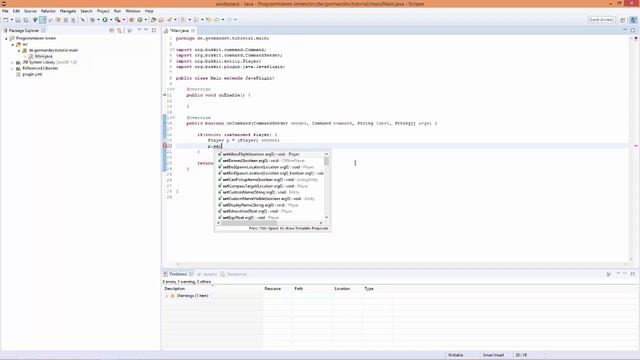Open the Navigate menu

[x=68, y=11]
